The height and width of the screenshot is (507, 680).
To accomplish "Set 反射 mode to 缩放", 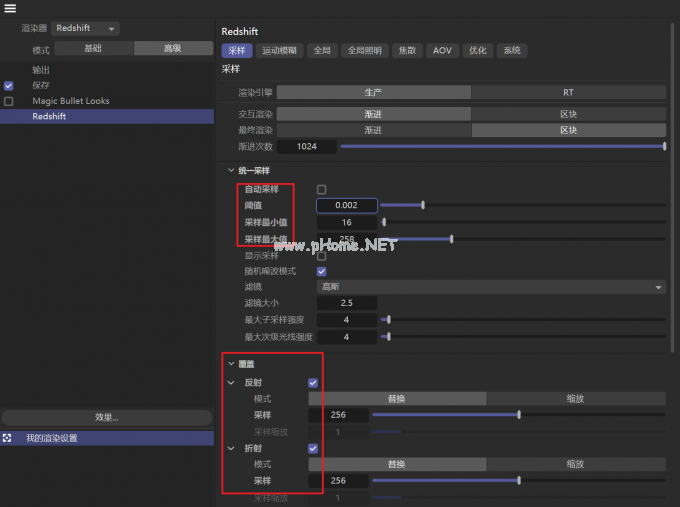I will tap(576, 399).
